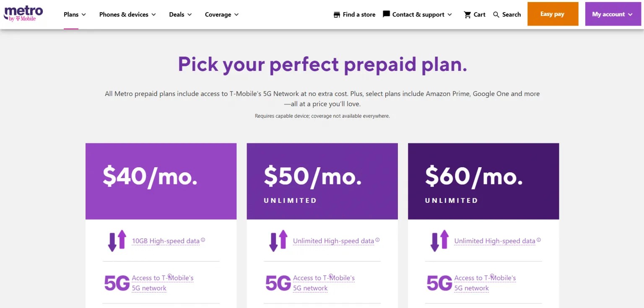The height and width of the screenshot is (308, 644).
Task: Click the Metro by T-Mobile logo
Action: pyautogui.click(x=23, y=13)
